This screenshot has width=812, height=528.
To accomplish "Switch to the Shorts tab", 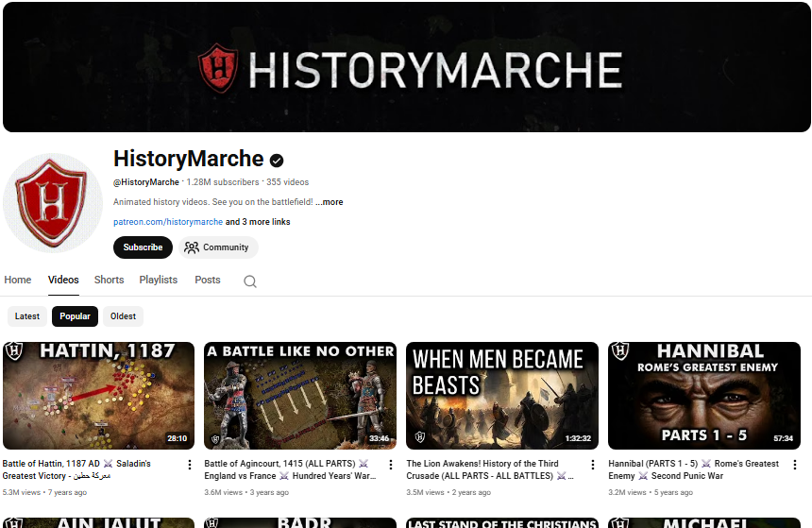I will pos(109,280).
